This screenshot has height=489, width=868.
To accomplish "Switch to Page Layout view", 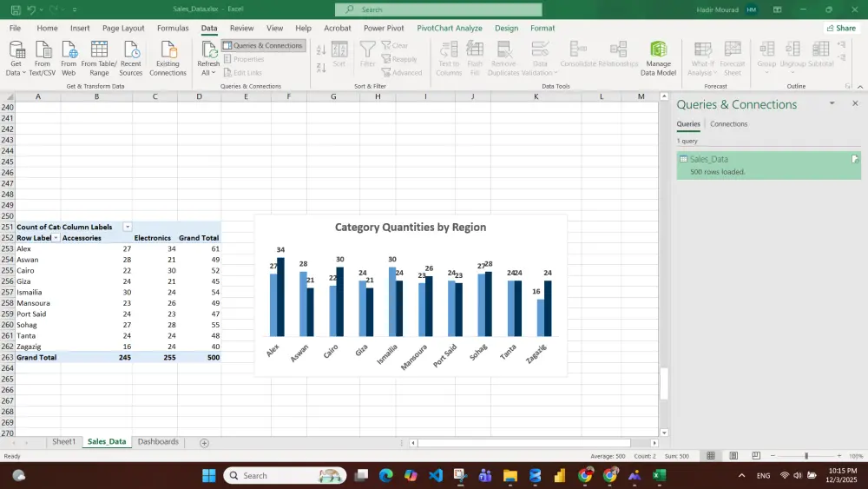I will (733, 456).
